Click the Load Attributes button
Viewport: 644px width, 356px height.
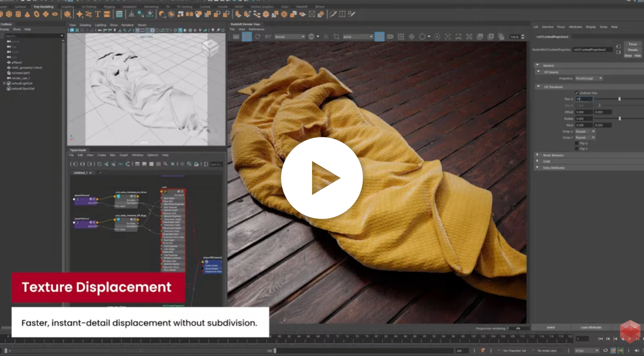591,327
